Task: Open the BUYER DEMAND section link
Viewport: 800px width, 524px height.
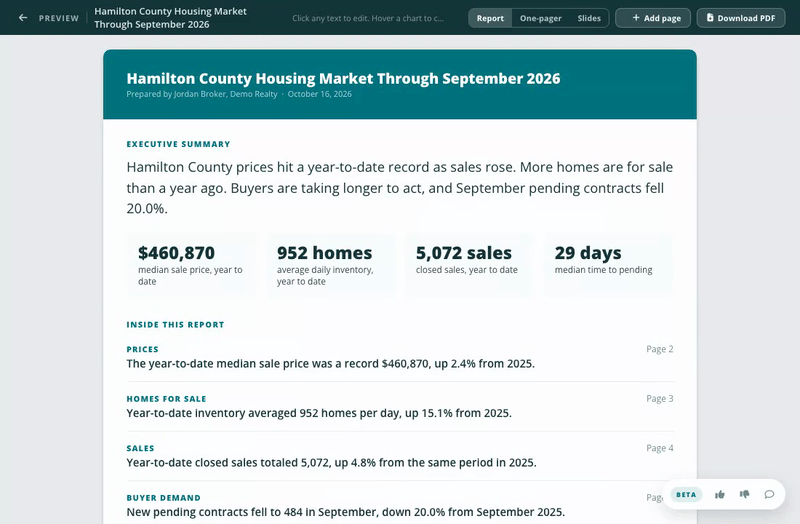Action: (164, 497)
